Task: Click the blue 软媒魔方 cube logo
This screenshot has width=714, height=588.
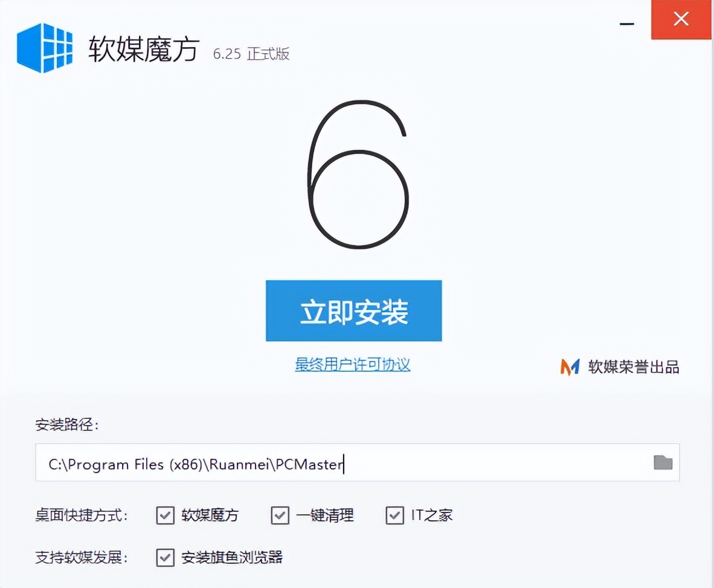Action: pyautogui.click(x=45, y=48)
